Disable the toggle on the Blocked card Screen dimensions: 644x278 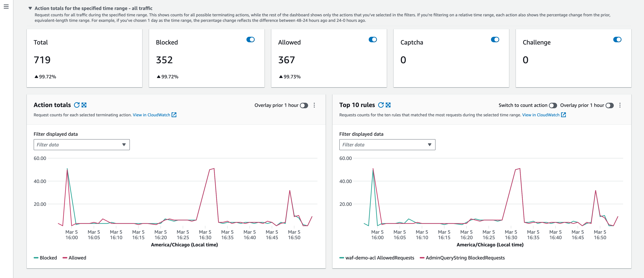click(251, 39)
